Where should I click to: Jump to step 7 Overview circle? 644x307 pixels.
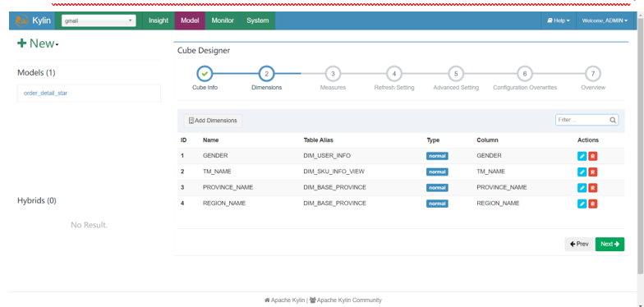click(593, 74)
